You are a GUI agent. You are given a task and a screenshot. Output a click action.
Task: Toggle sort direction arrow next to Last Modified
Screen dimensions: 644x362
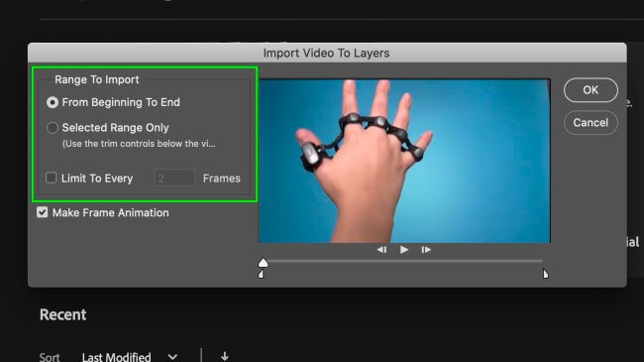(224, 356)
